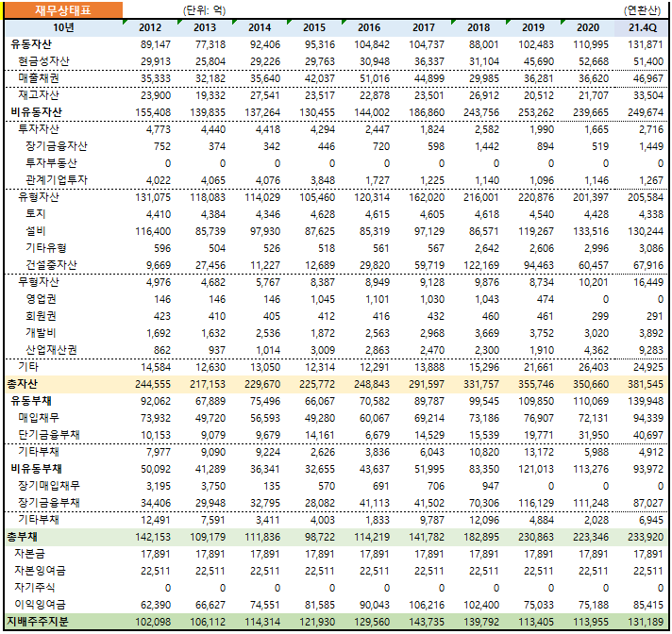
Task: Click the 2015 재고자산 value 23,517
Action: tap(320, 95)
